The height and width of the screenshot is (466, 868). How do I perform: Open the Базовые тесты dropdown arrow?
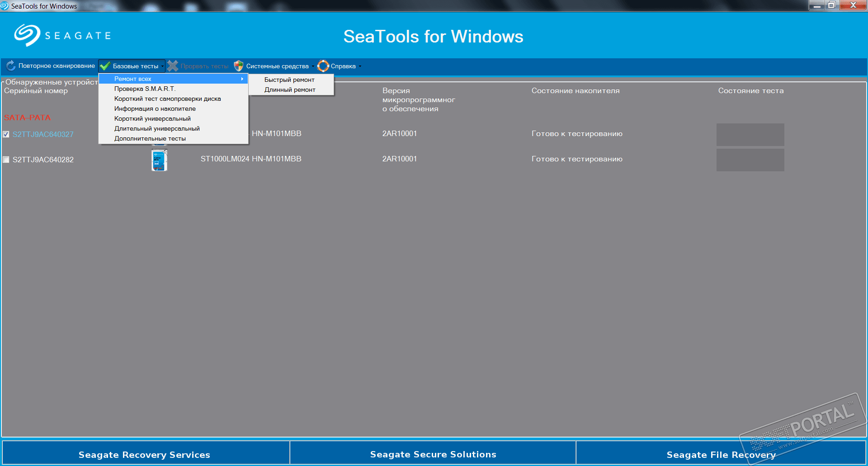[x=162, y=66]
